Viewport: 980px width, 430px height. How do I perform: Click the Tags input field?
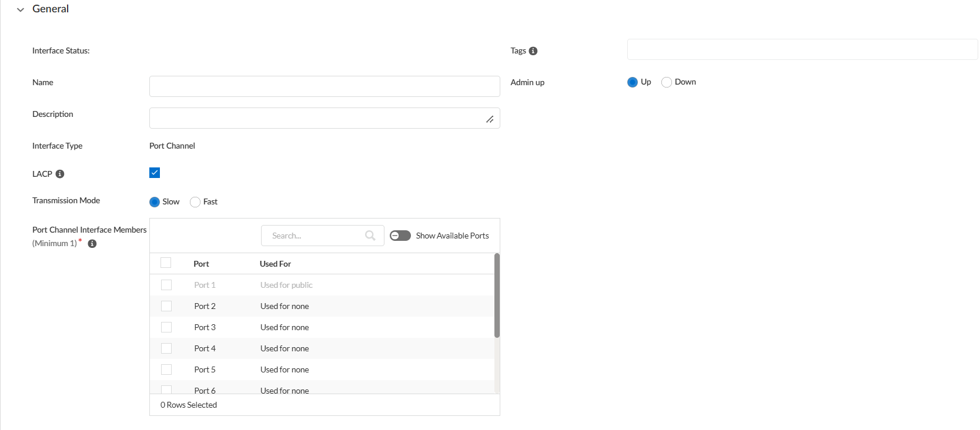tap(802, 49)
